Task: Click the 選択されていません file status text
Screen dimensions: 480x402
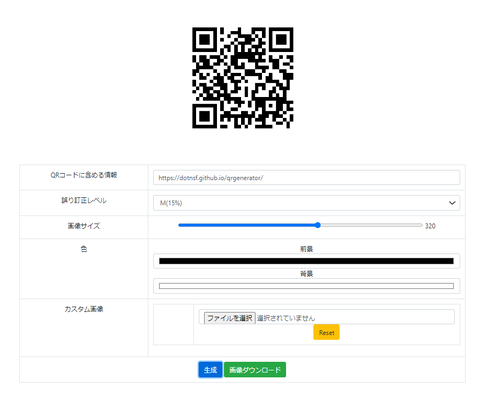Action: 286,318
